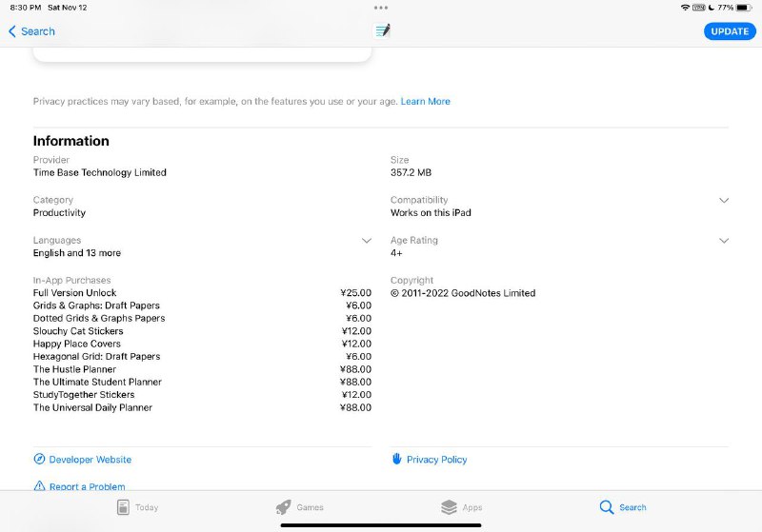Tap the Wi-Fi status icon
Viewport: 762px width, 532px height.
tap(685, 8)
